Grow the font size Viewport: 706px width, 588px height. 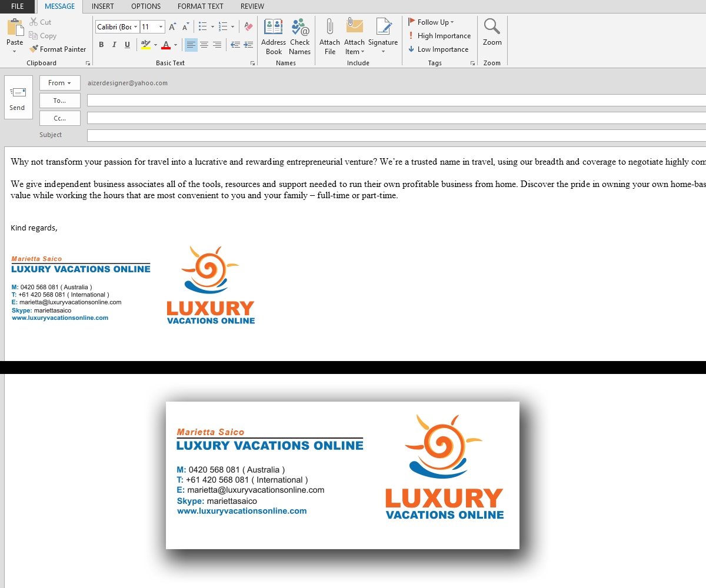(x=172, y=27)
